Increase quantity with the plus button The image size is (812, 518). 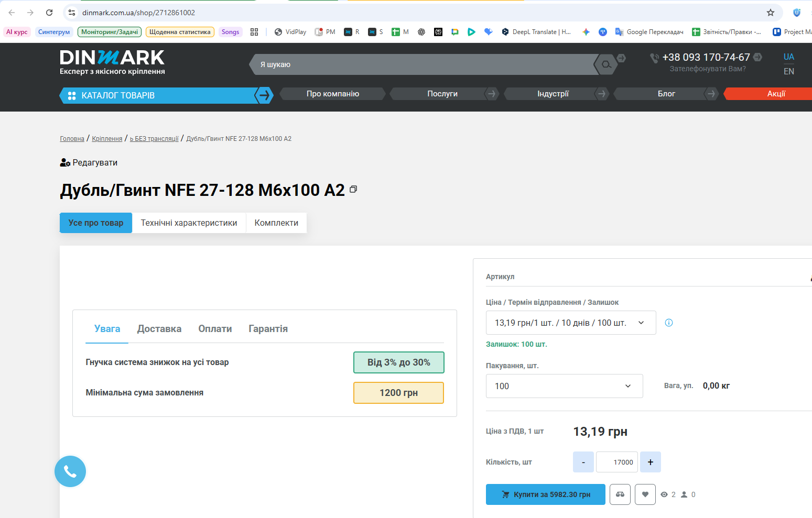click(651, 462)
